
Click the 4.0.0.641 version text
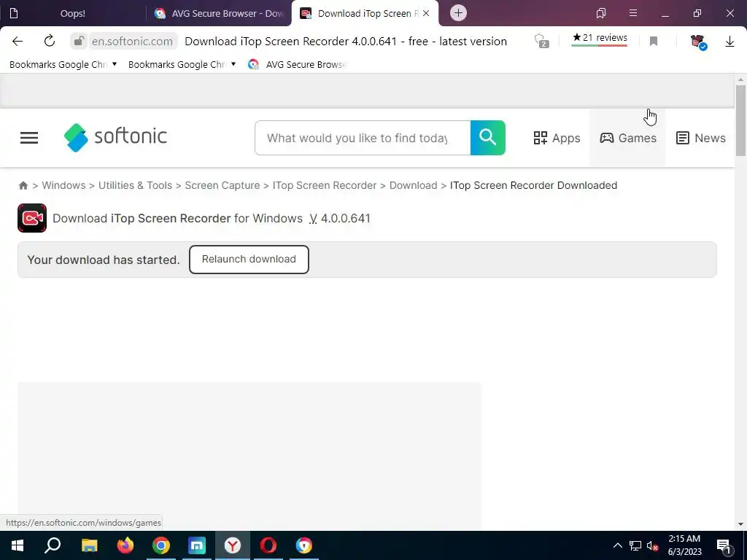click(x=345, y=219)
